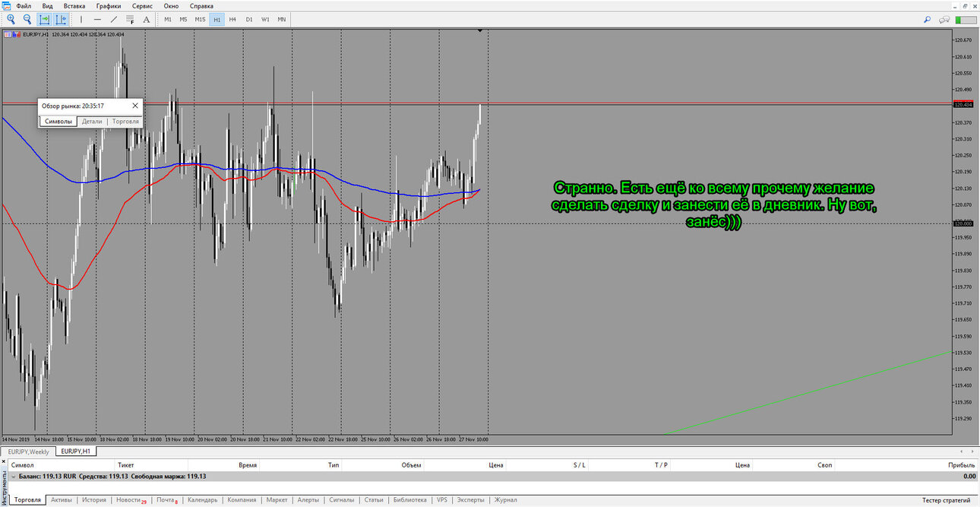Click the zoom out magnifier icon
Image resolution: width=980 pixels, height=507 pixels.
27,19
